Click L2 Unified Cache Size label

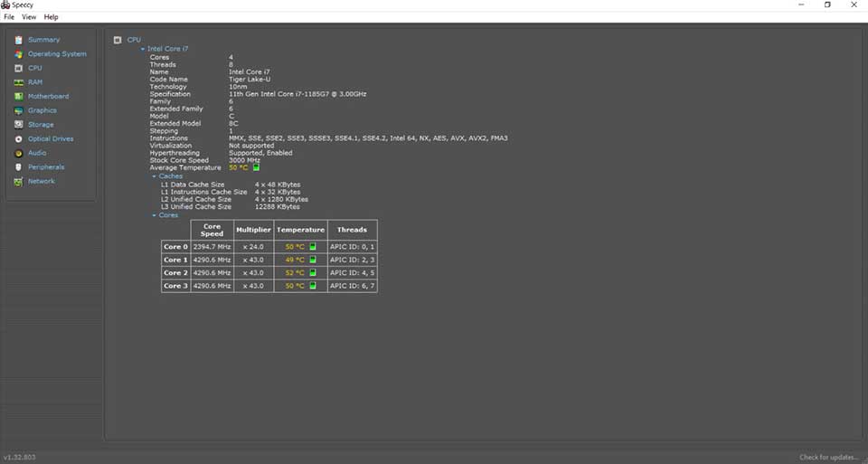(196, 199)
